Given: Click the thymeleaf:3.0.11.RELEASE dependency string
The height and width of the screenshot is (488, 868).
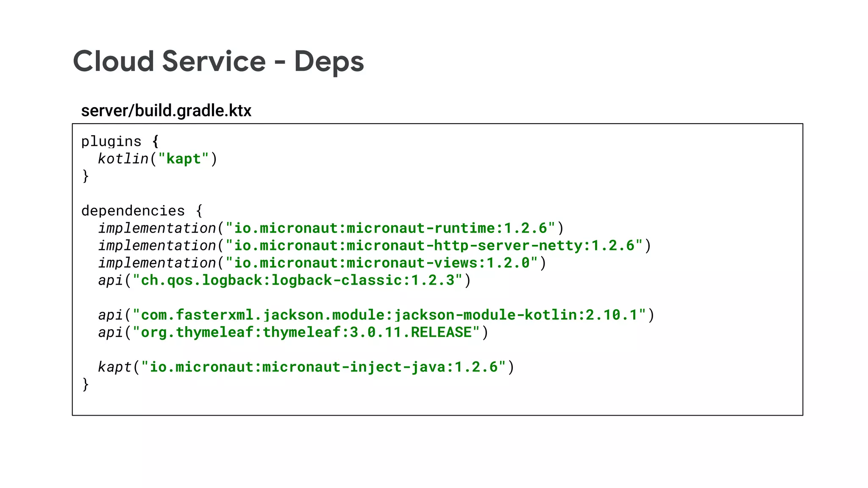Looking at the screenshot, I should point(306,332).
